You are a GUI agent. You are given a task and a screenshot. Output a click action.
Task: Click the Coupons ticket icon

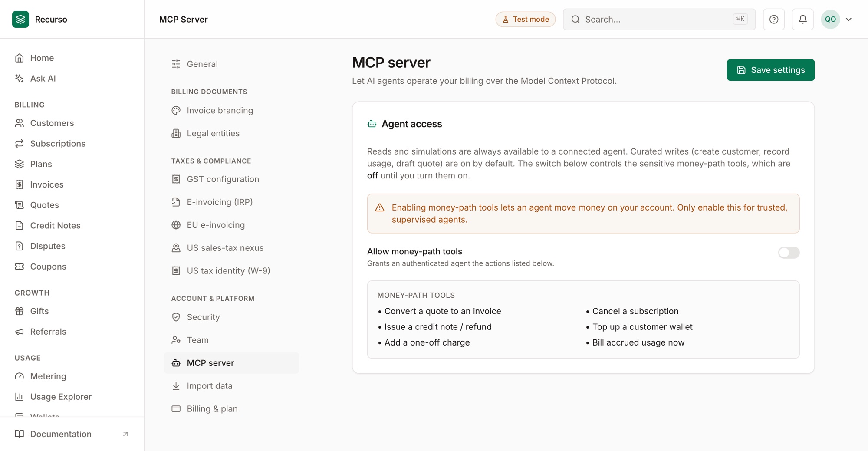pos(19,267)
